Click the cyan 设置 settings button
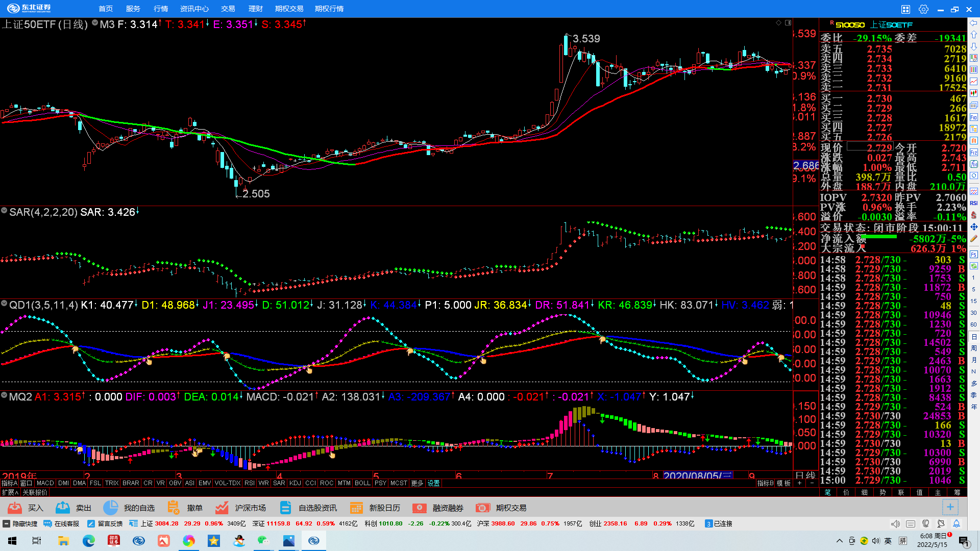Viewport: 980px width, 551px height. point(433,483)
